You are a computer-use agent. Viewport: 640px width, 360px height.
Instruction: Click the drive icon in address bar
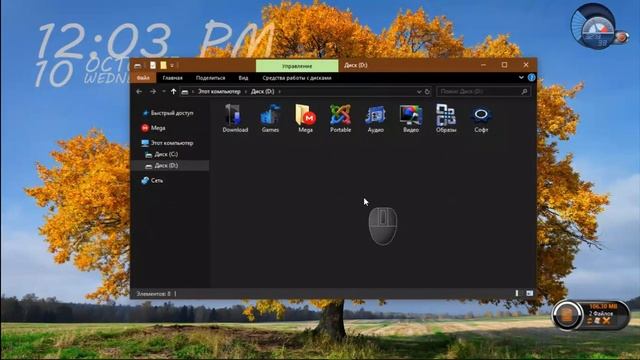pos(185,92)
